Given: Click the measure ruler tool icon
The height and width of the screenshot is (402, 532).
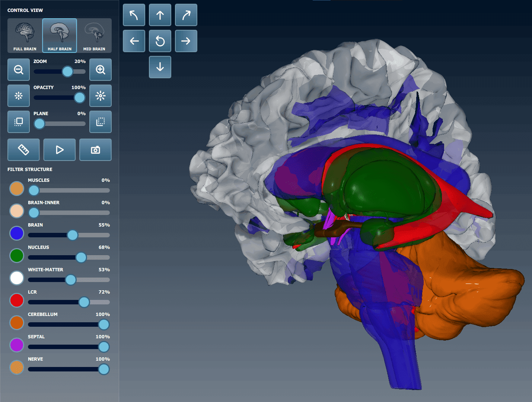Looking at the screenshot, I should coord(23,150).
